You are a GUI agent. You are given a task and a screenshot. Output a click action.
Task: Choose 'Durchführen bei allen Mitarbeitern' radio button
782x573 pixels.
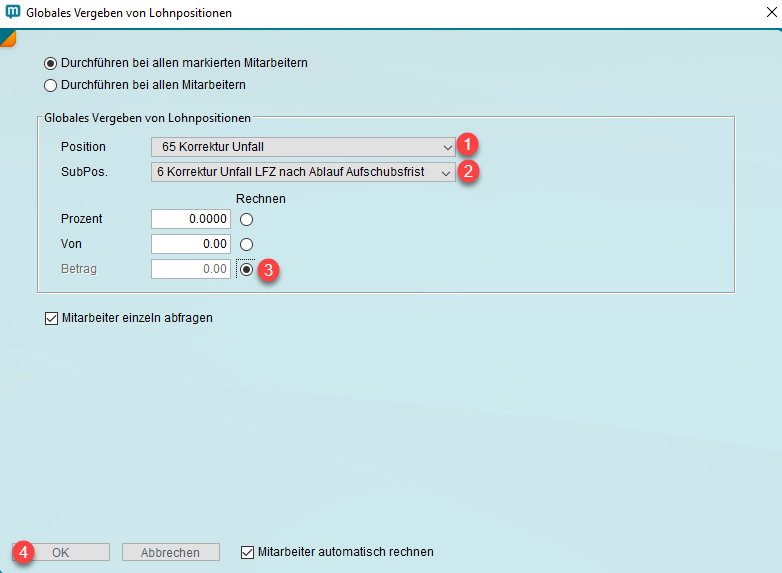click(x=51, y=85)
